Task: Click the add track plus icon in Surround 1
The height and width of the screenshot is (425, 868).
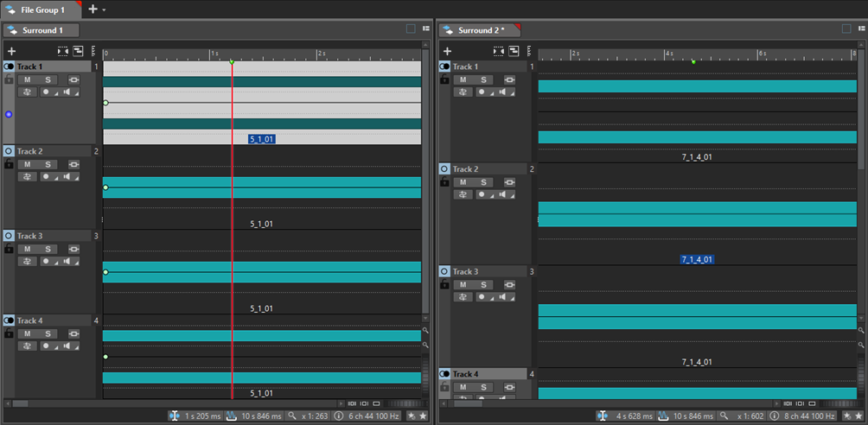Action: pos(11,52)
